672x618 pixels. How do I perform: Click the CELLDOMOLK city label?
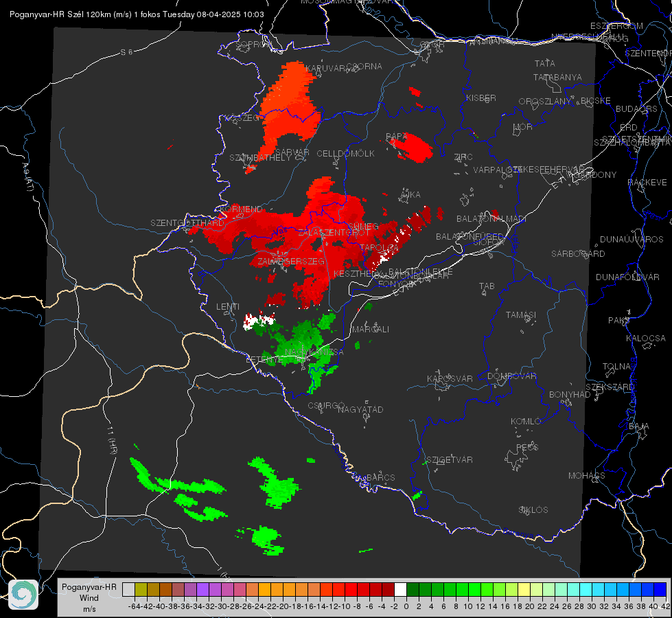(345, 154)
